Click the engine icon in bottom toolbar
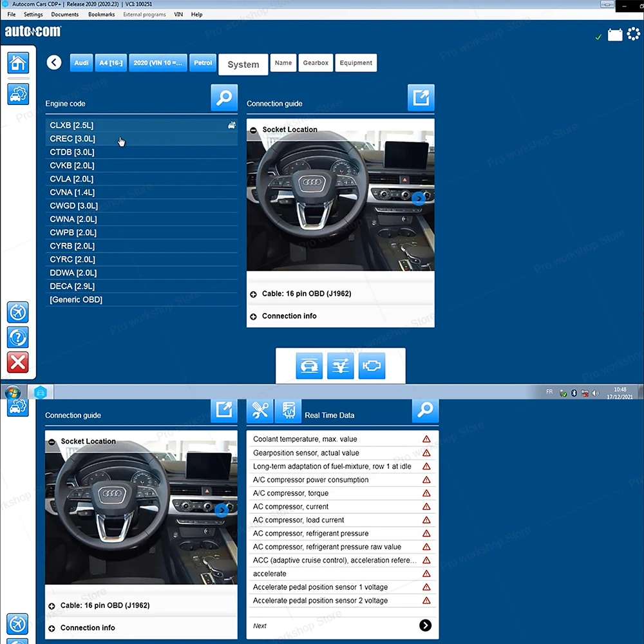 (x=372, y=366)
